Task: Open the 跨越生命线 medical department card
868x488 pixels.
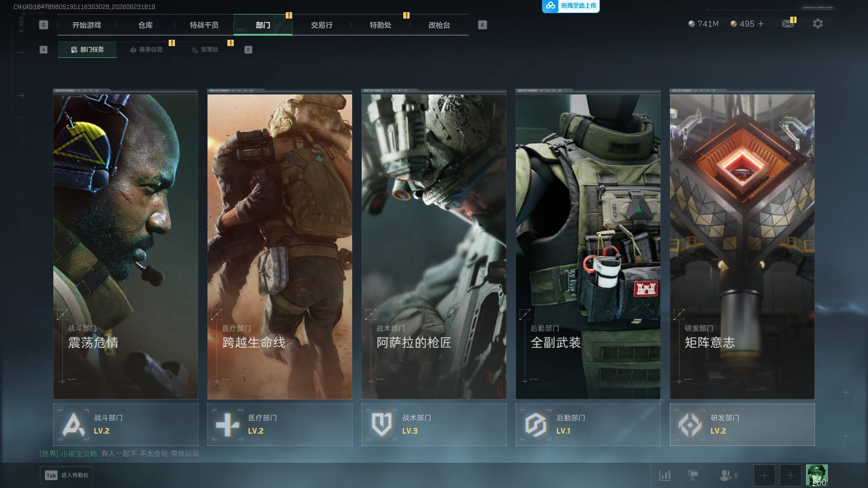Action: click(280, 246)
